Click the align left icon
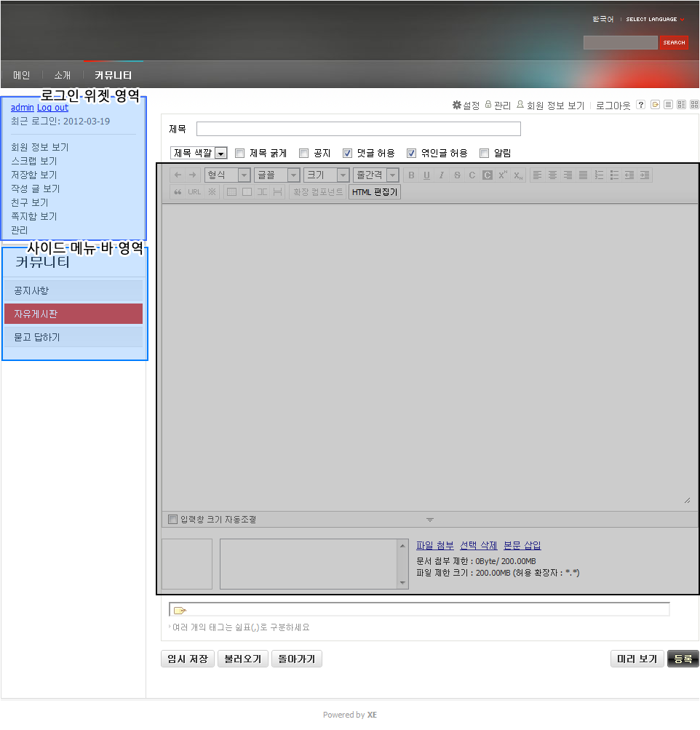This screenshot has width=700, height=730. [x=537, y=175]
